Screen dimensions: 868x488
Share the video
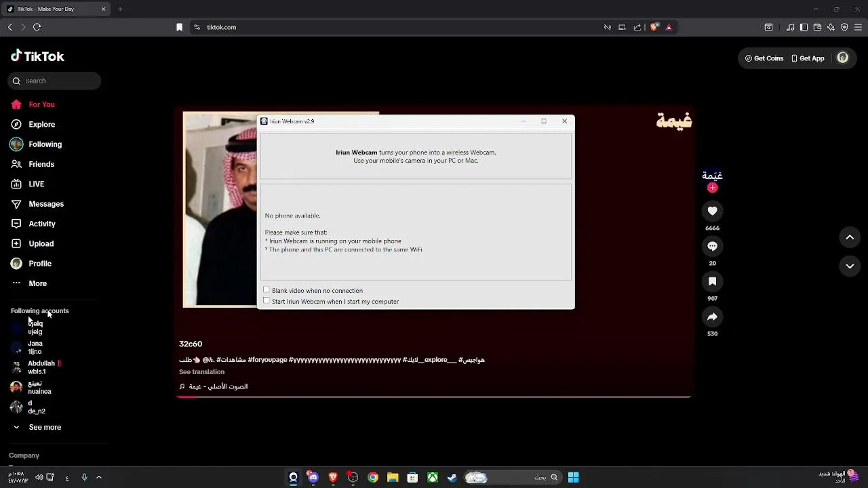pos(712,317)
